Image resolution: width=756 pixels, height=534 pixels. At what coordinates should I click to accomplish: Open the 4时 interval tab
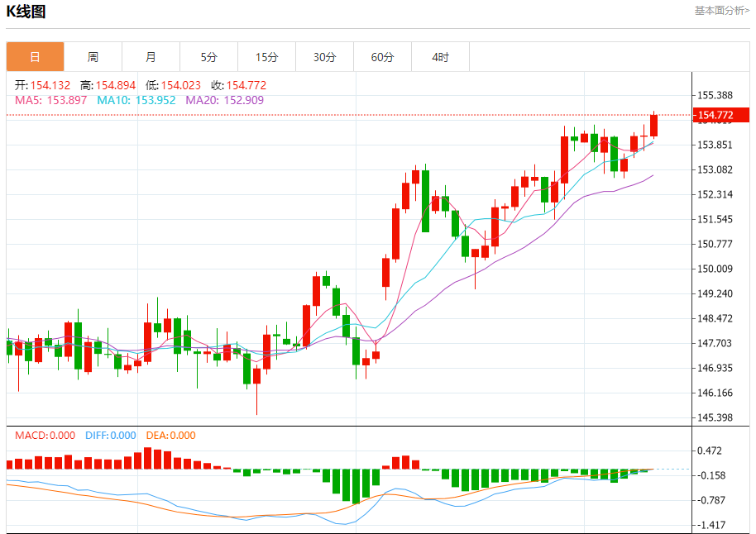pyautogui.click(x=440, y=57)
